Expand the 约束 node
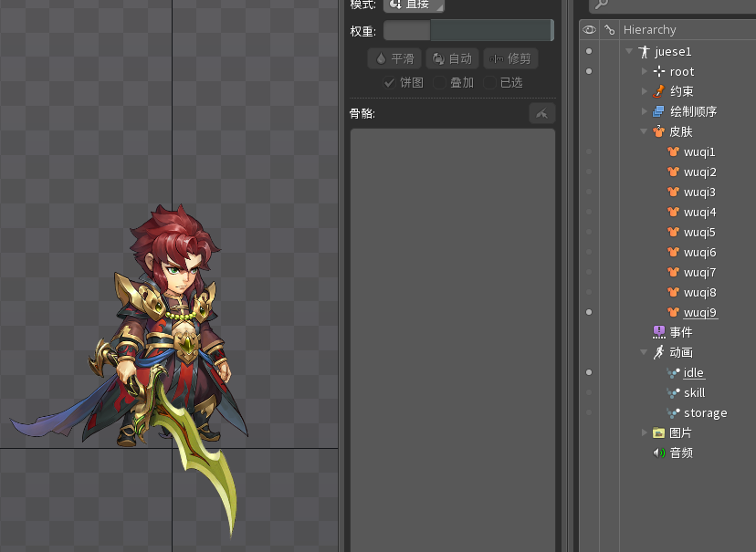This screenshot has width=756, height=552. click(644, 91)
